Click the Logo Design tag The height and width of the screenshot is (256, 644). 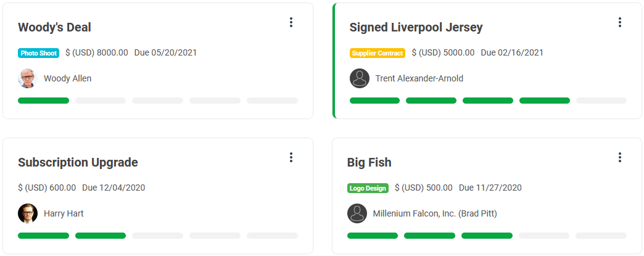point(368,188)
